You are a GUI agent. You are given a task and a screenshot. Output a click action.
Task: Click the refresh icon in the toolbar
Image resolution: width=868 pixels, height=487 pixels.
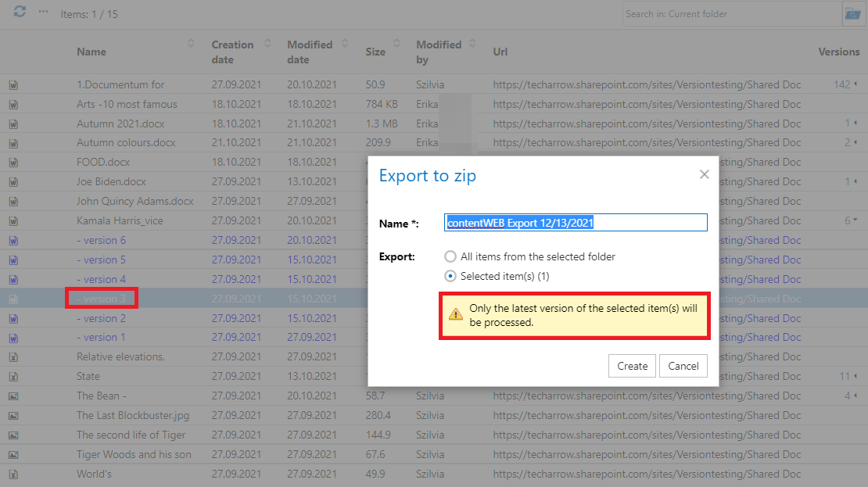coord(20,12)
